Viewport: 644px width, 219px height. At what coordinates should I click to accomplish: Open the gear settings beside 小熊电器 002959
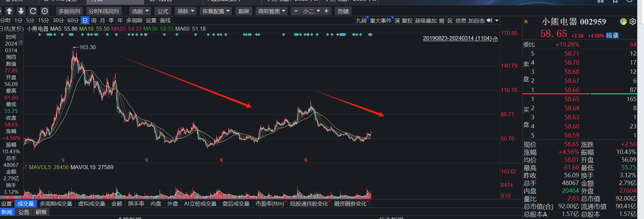(x=633, y=22)
